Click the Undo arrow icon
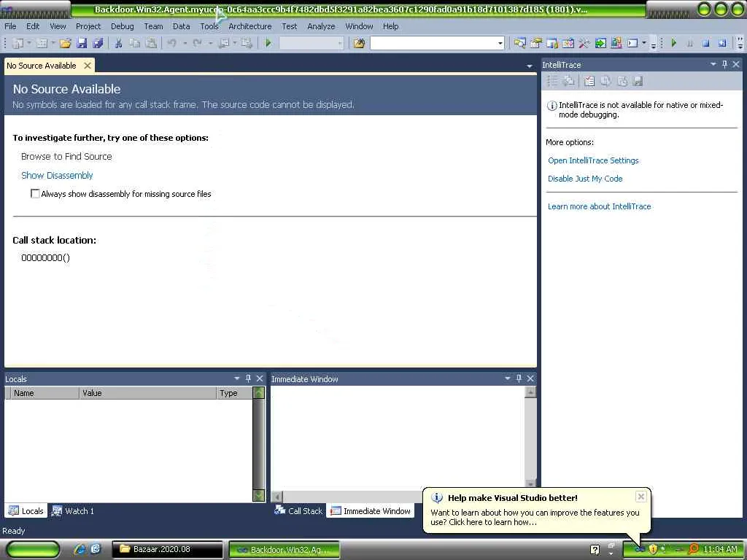The width and height of the screenshot is (747, 560). coord(172,43)
